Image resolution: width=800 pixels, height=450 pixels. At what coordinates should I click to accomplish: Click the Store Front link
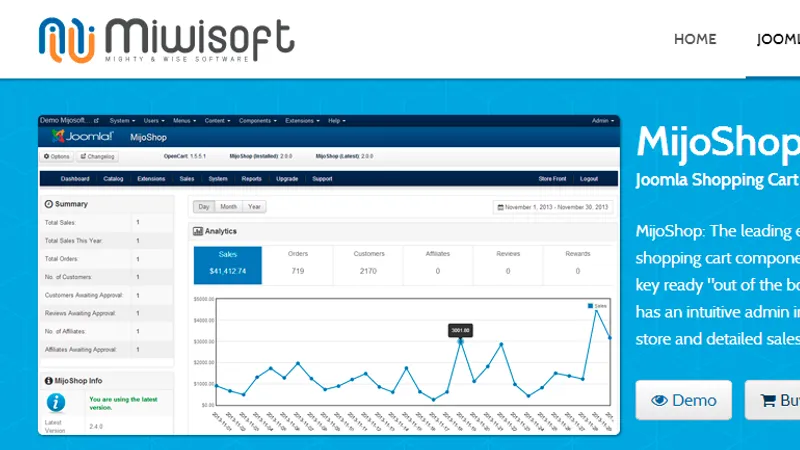coord(552,179)
